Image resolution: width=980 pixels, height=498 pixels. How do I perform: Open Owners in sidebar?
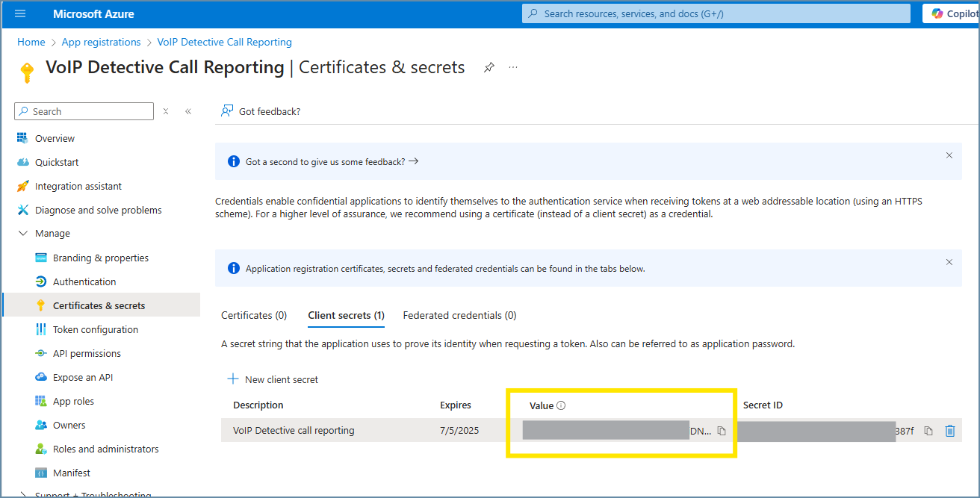coord(69,425)
